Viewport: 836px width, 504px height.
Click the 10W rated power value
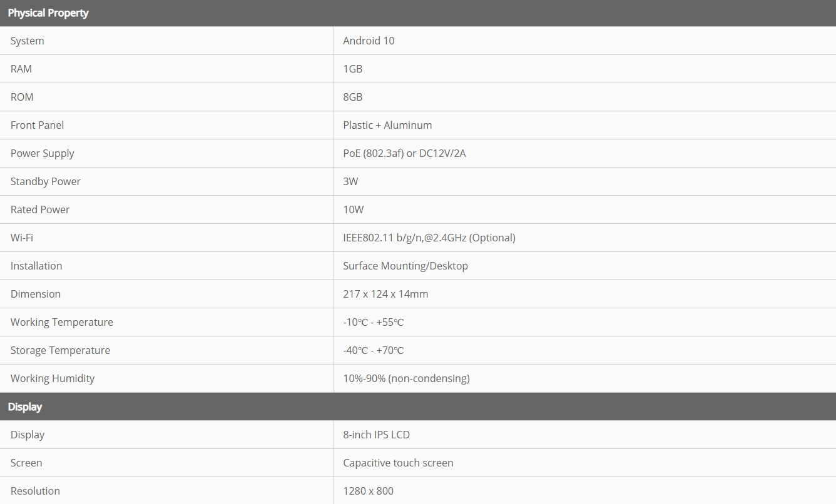coord(353,209)
